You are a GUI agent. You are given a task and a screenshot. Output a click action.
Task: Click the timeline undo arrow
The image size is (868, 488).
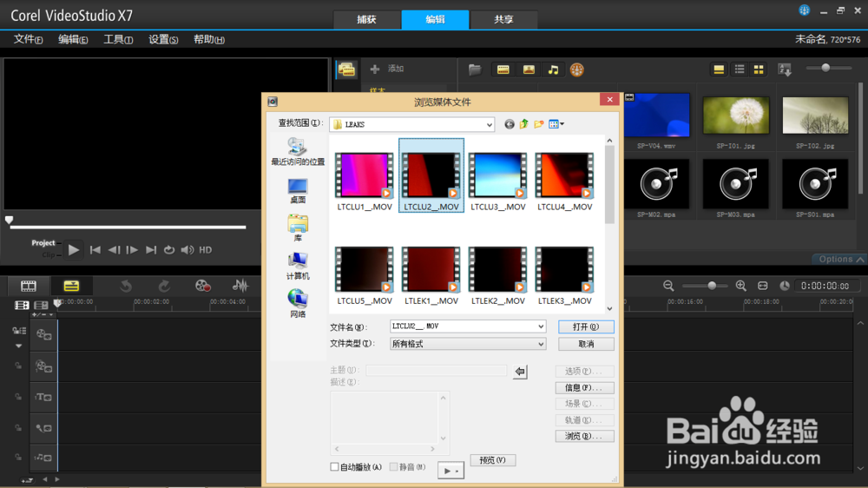click(126, 286)
